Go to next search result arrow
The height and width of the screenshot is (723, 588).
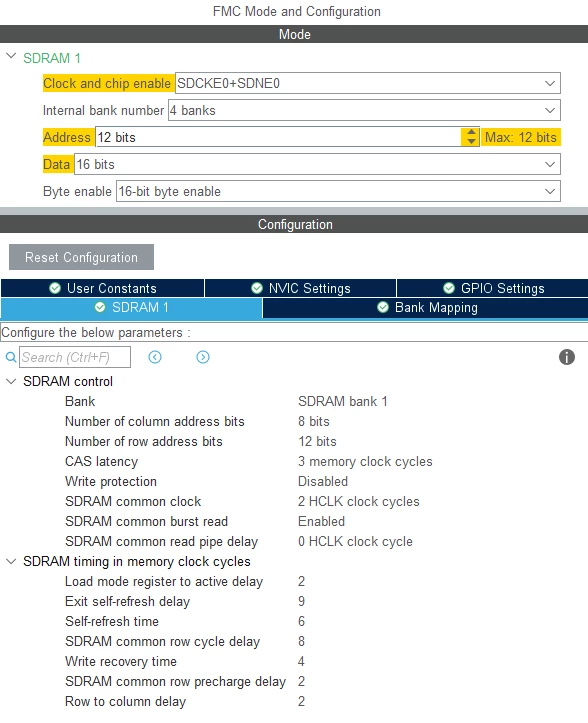(x=203, y=357)
